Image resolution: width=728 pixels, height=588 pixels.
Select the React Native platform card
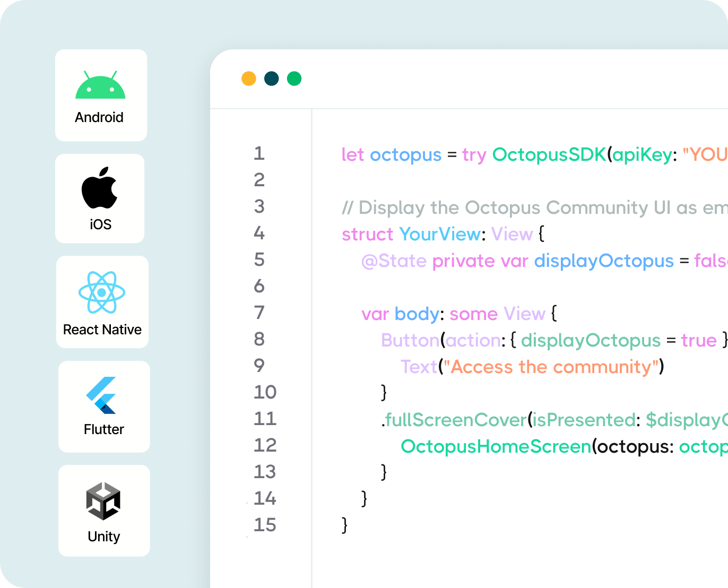[x=102, y=302]
